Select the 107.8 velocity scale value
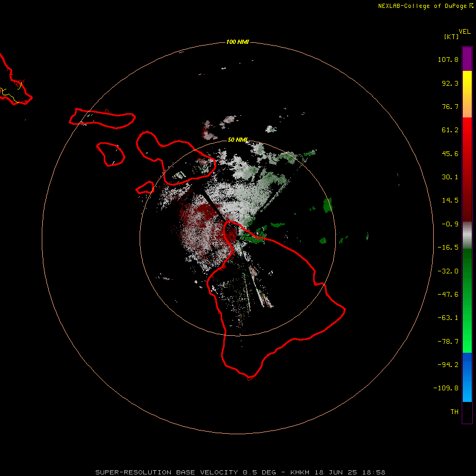476x476 pixels. (448, 59)
